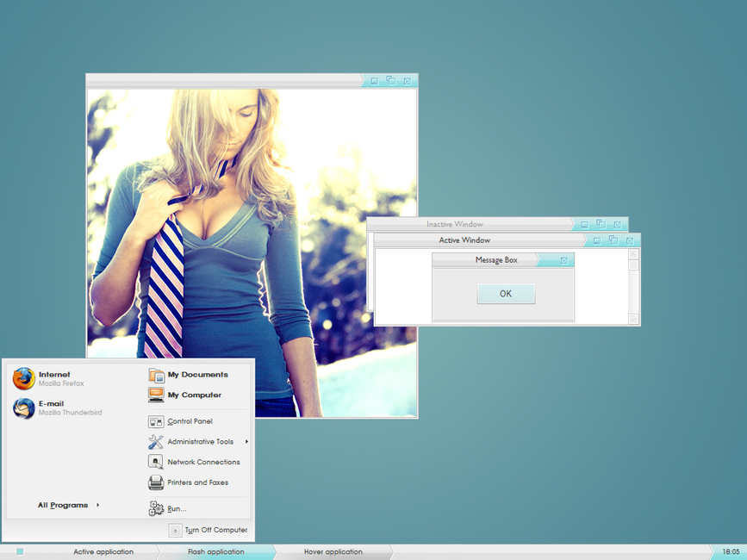Open the Control Panel icon
The image size is (747, 560).
point(156,421)
